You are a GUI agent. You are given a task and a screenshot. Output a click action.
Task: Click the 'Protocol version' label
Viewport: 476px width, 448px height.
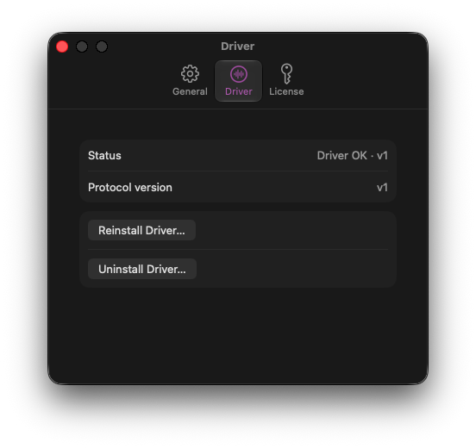pos(130,188)
